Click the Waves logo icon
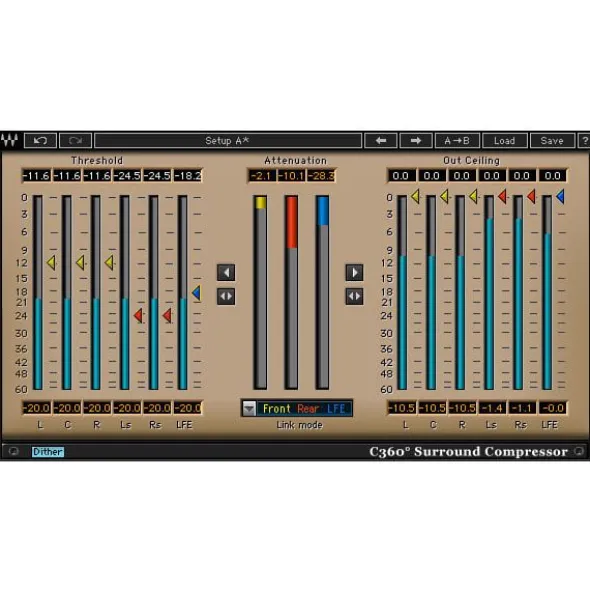The image size is (590, 591). pyautogui.click(x=10, y=141)
